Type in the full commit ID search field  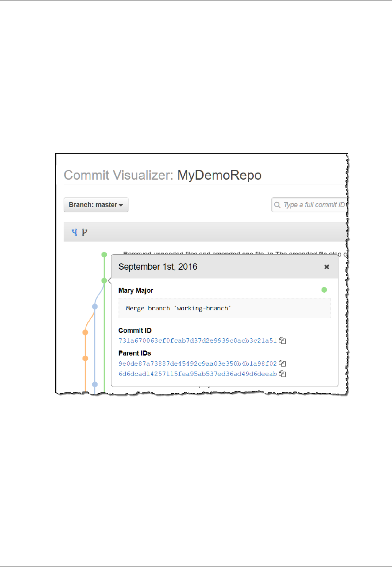point(314,205)
